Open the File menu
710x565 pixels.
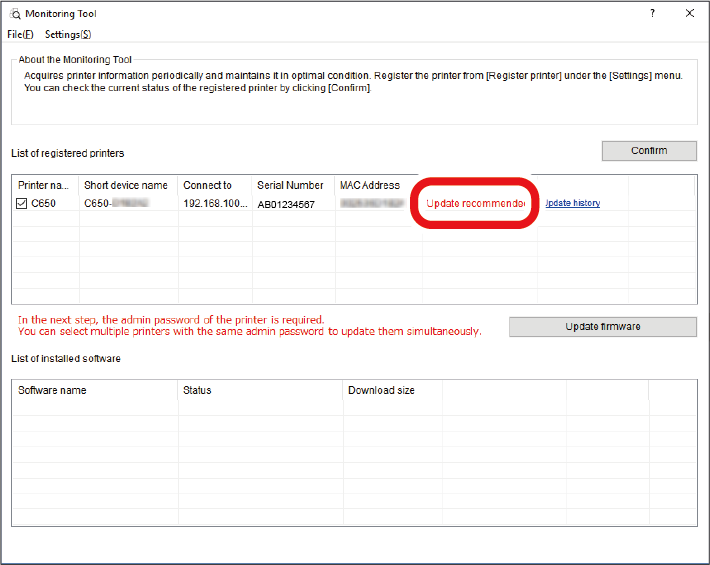point(20,34)
